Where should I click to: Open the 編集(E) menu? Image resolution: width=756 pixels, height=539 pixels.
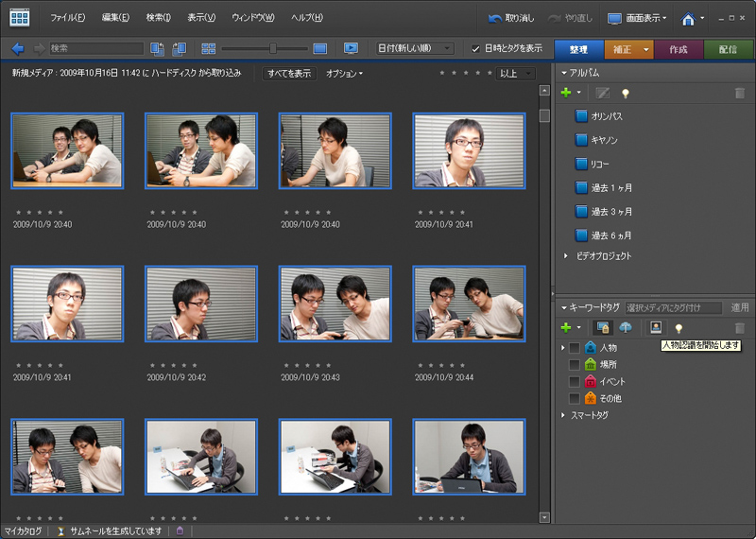115,17
